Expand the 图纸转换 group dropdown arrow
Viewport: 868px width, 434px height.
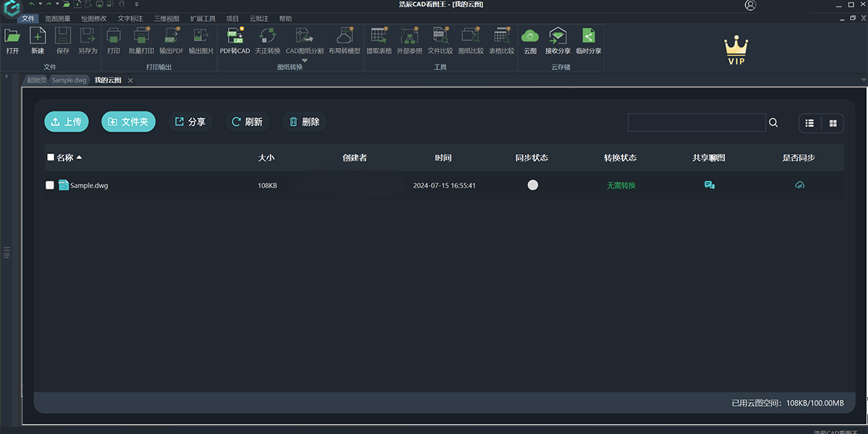(x=305, y=61)
